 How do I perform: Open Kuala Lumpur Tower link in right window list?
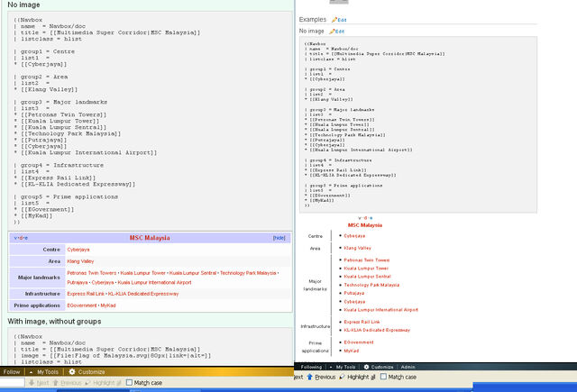(366, 269)
